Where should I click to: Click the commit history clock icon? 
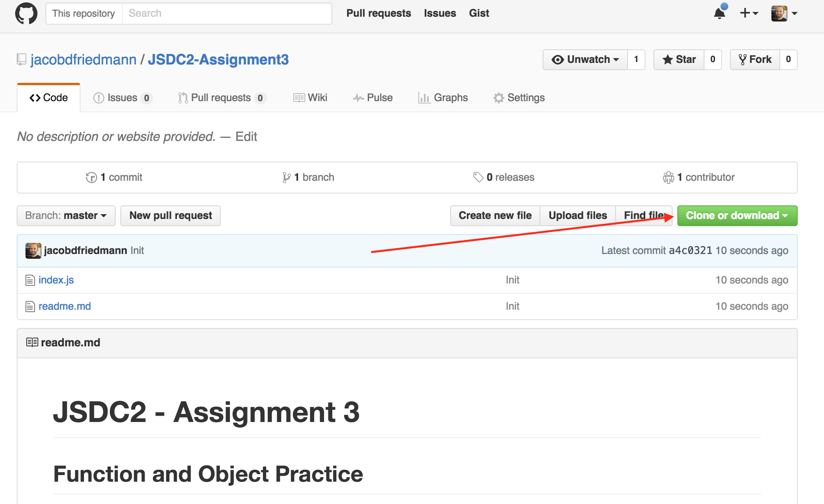tap(91, 178)
